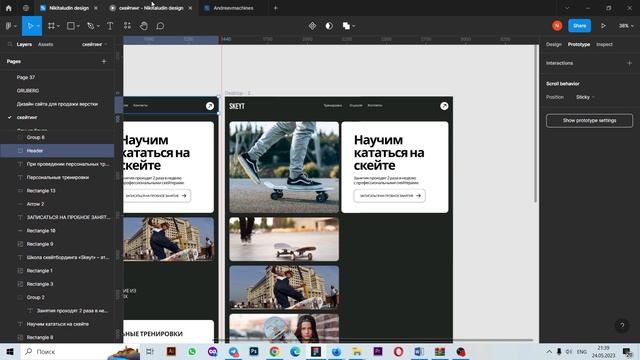640x360 pixels.
Task: Click the Figma home icon
Action: point(9,8)
